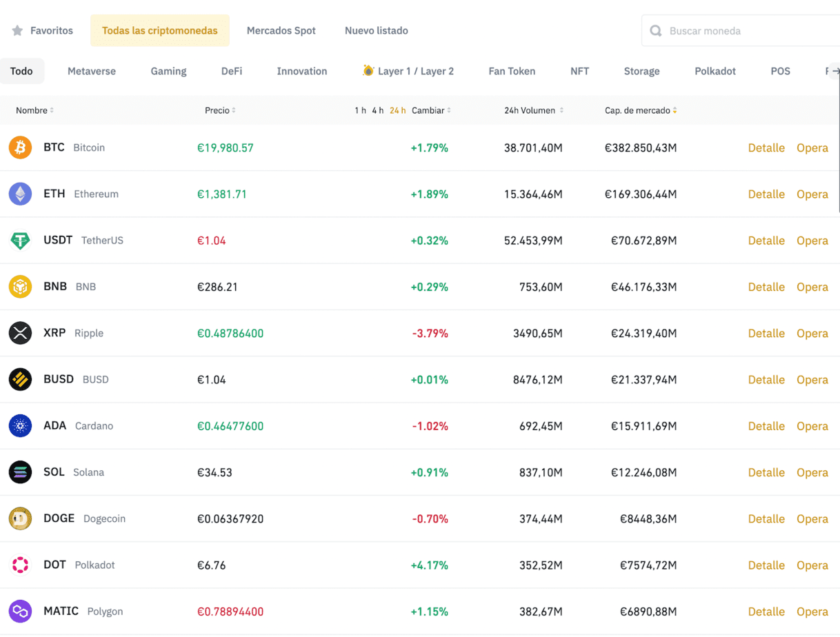
Task: Click the Ripple XRP coin logo
Action: click(x=20, y=333)
